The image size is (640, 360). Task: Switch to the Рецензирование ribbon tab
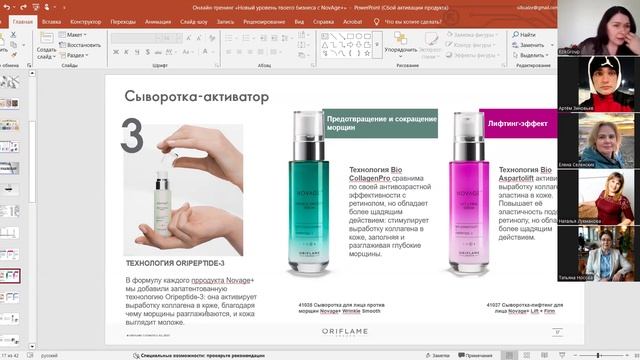coord(264,22)
